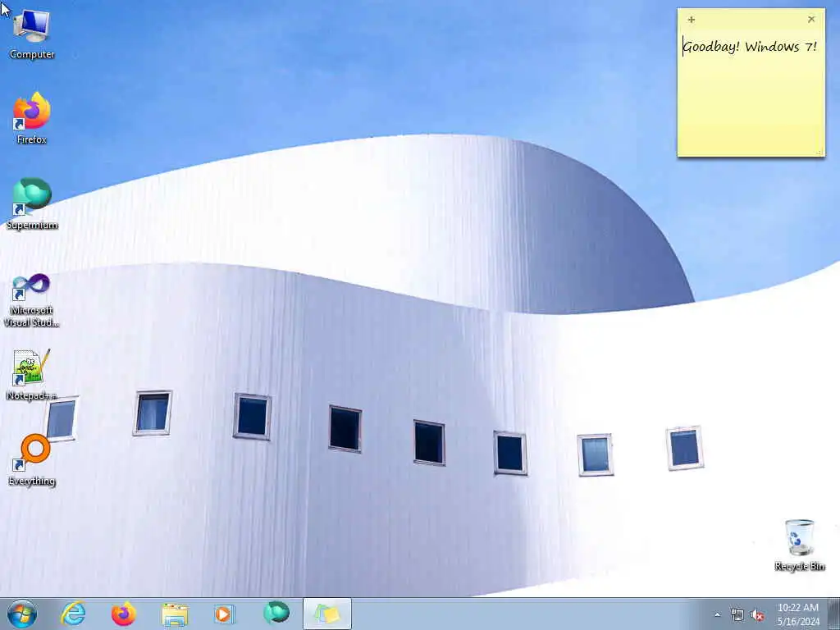
Task: Select the Microsoft Visual Studio shortcut
Action: click(32, 300)
